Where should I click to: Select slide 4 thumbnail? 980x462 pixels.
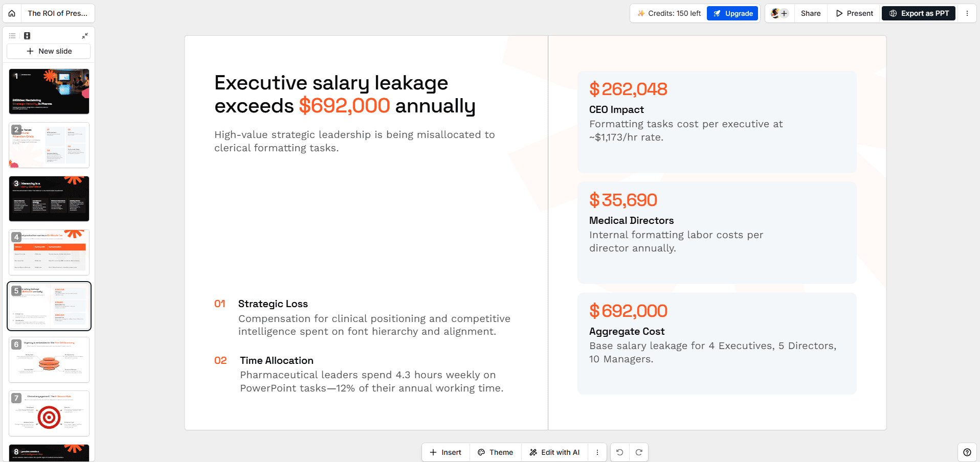49,252
